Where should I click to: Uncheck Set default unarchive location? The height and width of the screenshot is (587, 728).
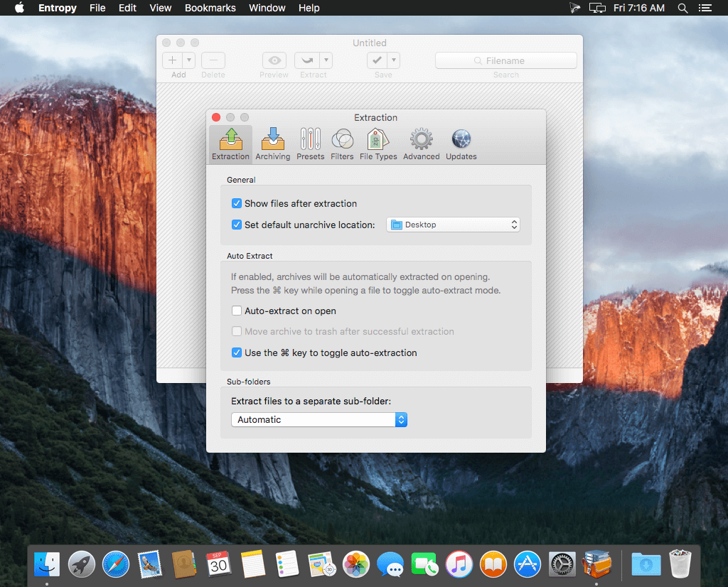[x=237, y=225]
